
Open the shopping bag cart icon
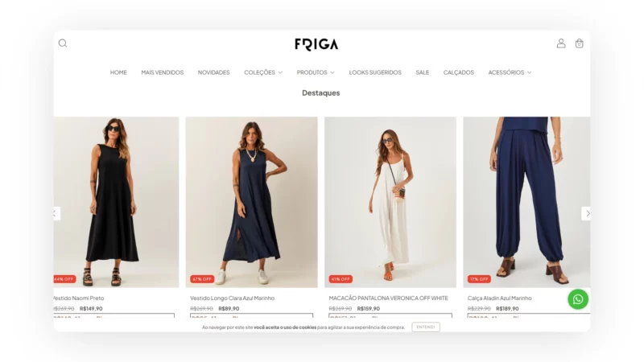click(x=579, y=43)
